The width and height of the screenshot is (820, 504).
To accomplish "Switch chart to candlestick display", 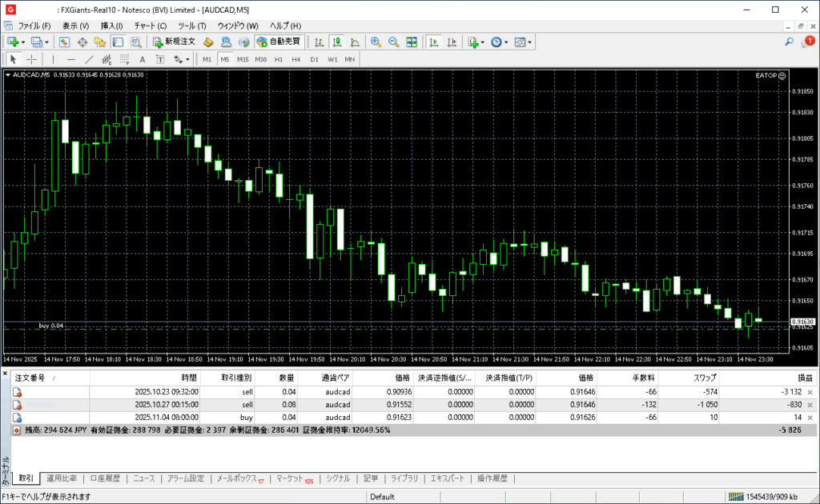I will pyautogui.click(x=336, y=42).
